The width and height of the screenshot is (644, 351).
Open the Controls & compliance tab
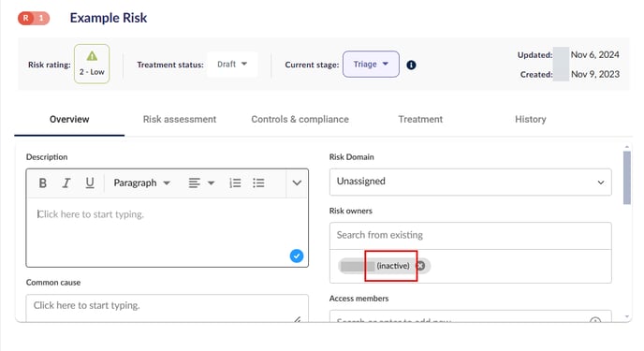coord(300,120)
